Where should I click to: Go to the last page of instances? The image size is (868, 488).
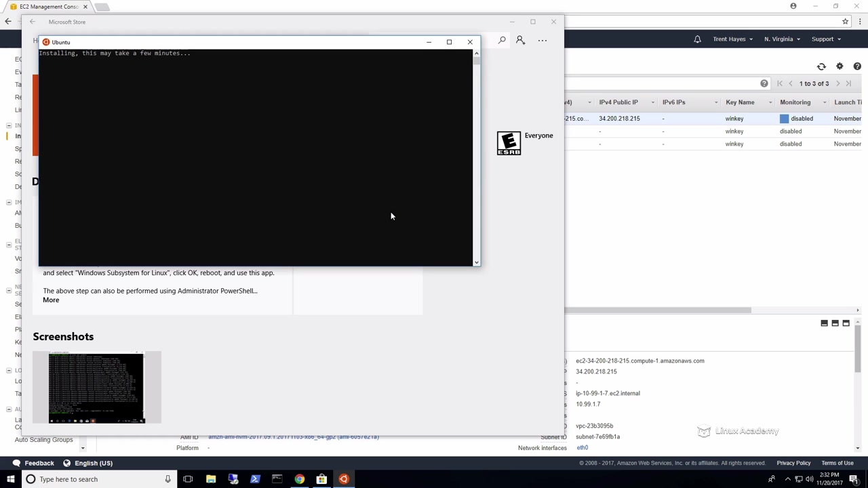click(x=848, y=83)
